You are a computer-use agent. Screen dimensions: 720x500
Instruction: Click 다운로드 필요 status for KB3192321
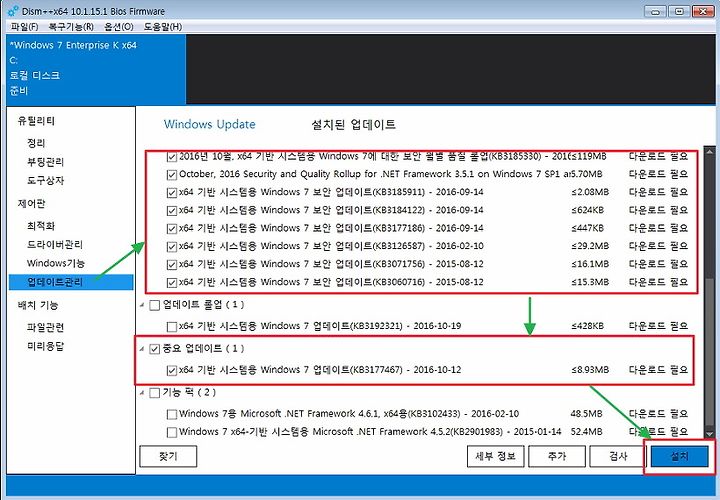pyautogui.click(x=658, y=326)
